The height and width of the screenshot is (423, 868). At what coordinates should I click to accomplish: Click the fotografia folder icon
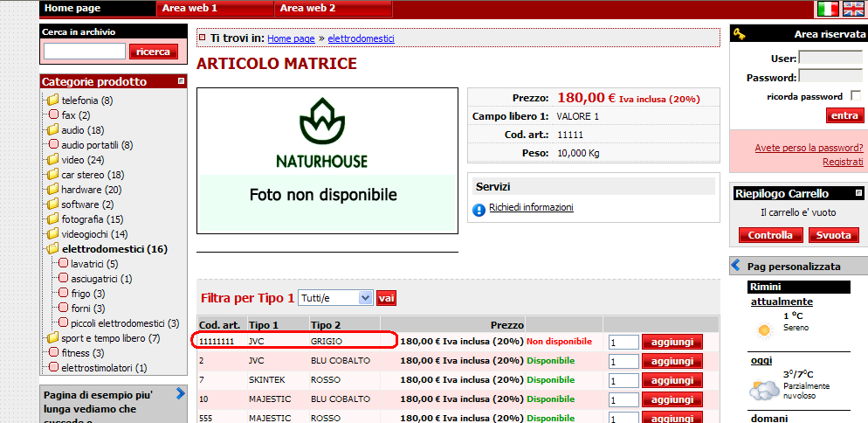coord(52,219)
